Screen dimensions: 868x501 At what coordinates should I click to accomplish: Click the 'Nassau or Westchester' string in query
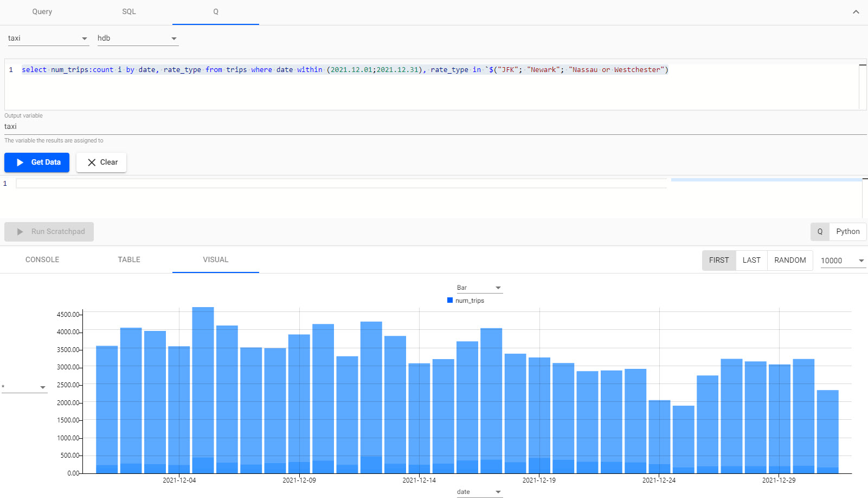pyautogui.click(x=616, y=70)
